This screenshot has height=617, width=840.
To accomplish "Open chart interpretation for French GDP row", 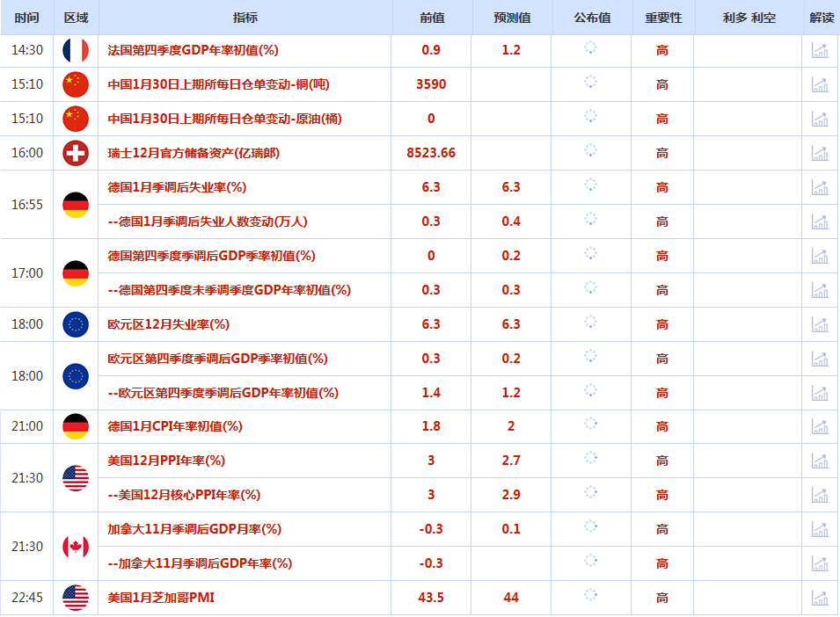I will [x=819, y=50].
